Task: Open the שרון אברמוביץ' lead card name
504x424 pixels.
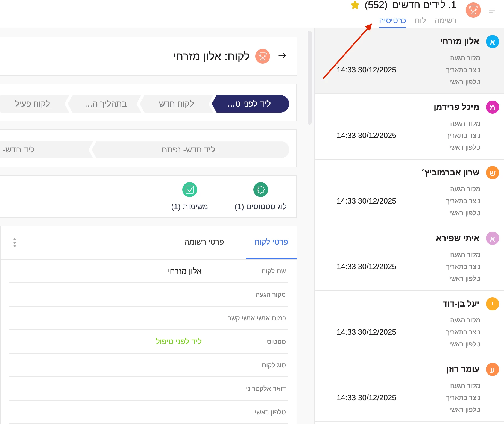Action: point(450,173)
